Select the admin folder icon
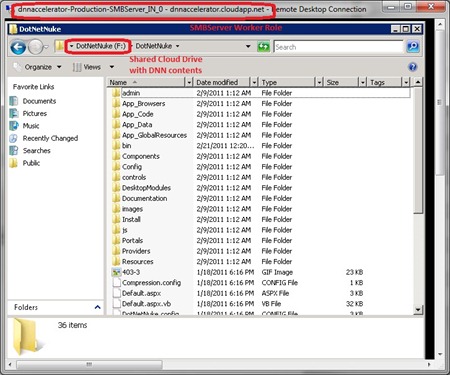The width and height of the screenshot is (450, 375). [x=116, y=93]
